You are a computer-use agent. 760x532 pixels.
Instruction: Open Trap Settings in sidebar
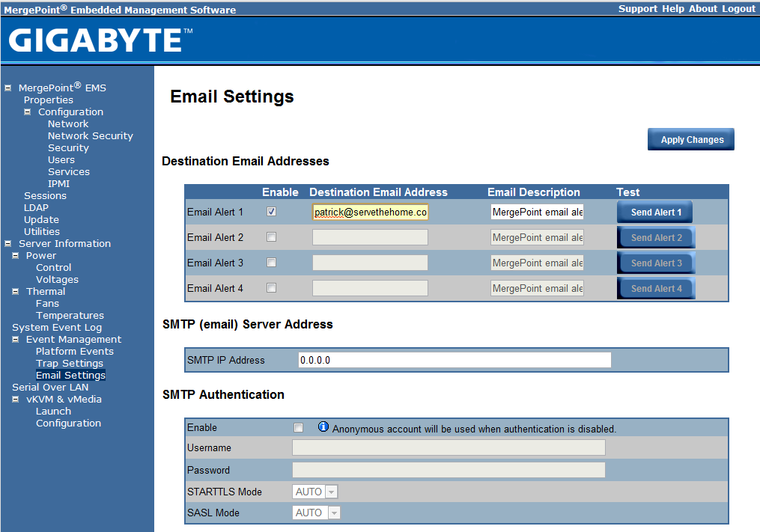click(x=70, y=364)
